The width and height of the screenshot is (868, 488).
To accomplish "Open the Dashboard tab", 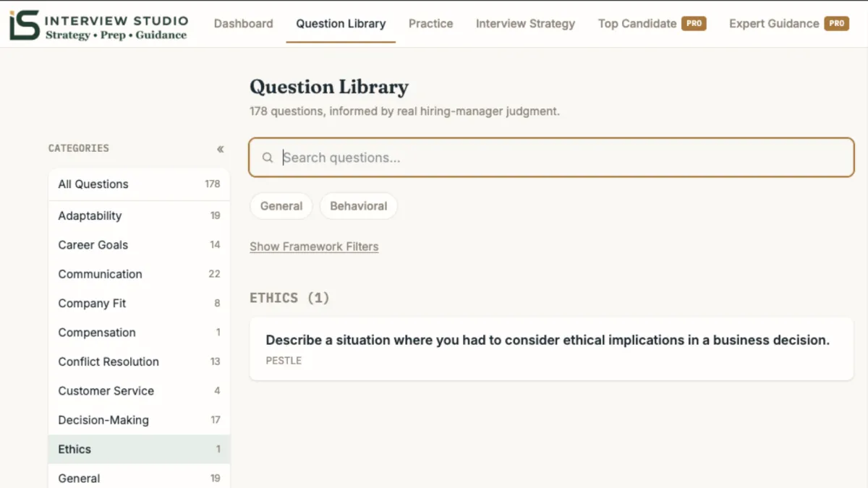I will (x=244, y=23).
